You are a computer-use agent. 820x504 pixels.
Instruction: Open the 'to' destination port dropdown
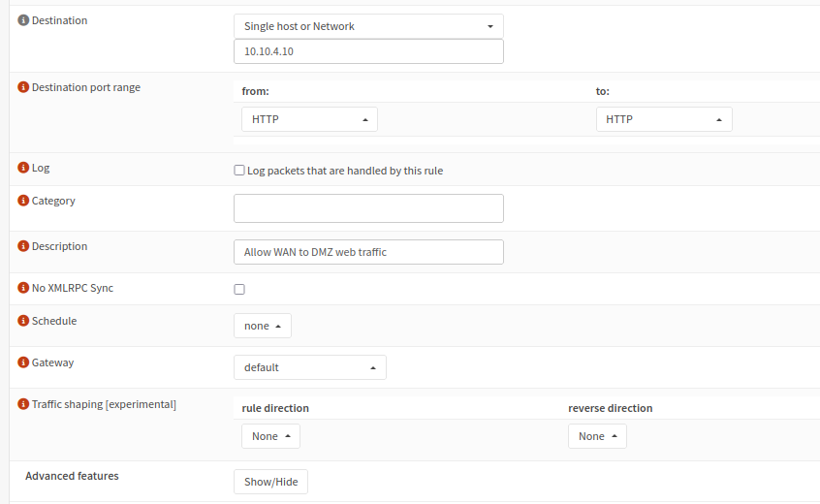(664, 119)
